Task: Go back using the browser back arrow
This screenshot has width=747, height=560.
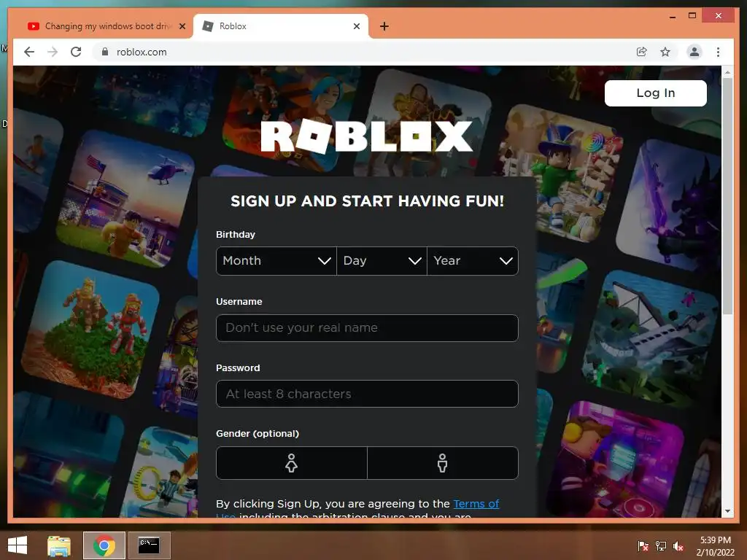Action: pyautogui.click(x=29, y=52)
